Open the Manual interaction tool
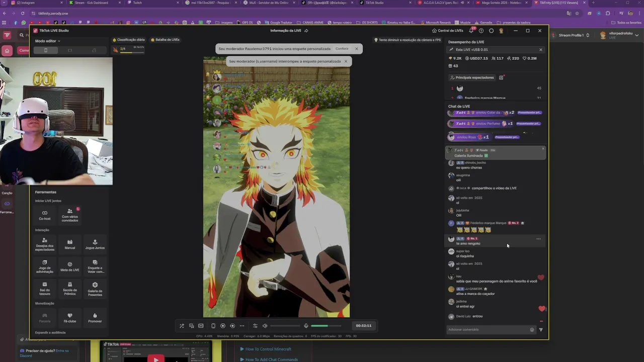The width and height of the screenshot is (644, 362). point(70,244)
